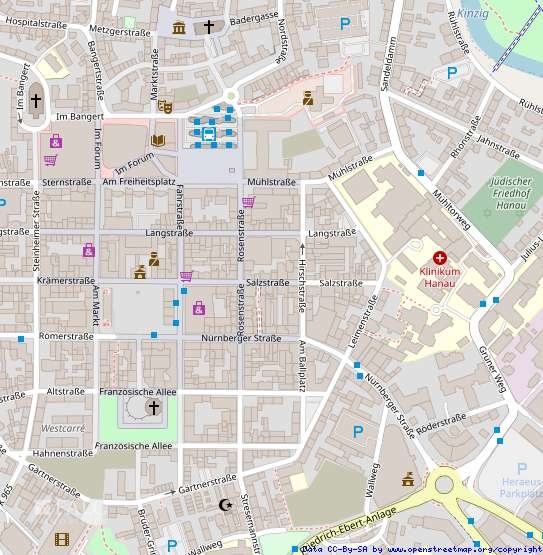543x555 pixels.
Task: Select the Jüdischer Friedhof Hanau label
Action: tap(511, 194)
